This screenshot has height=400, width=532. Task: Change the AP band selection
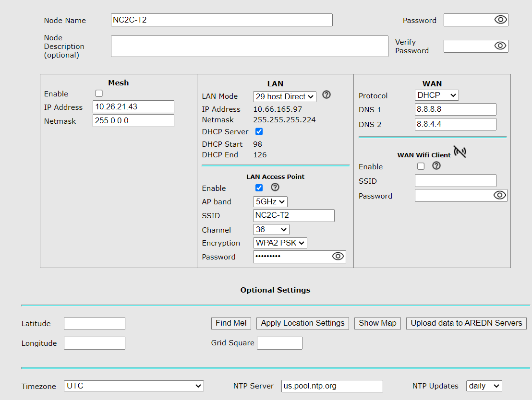tap(270, 201)
